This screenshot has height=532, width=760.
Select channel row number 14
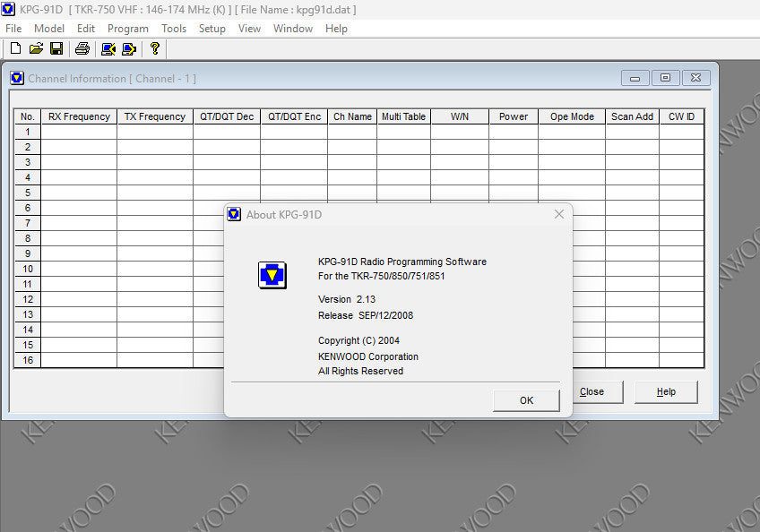pyautogui.click(x=28, y=330)
